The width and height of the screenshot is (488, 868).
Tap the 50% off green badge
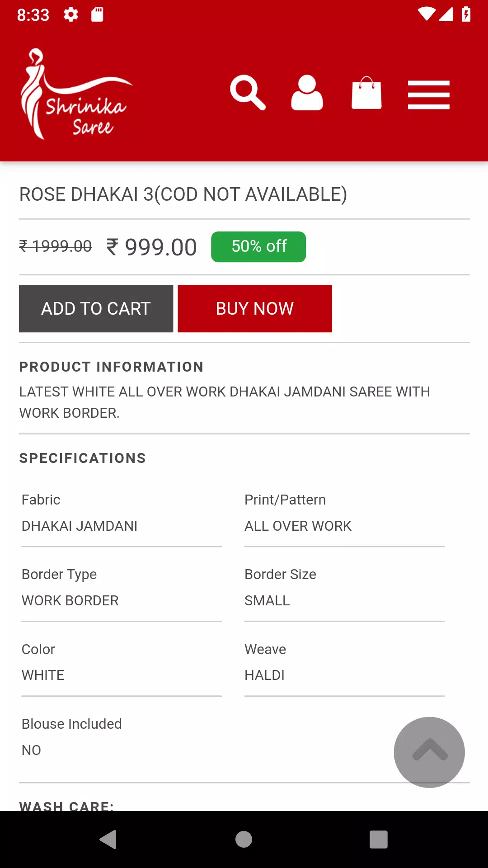pyautogui.click(x=258, y=247)
